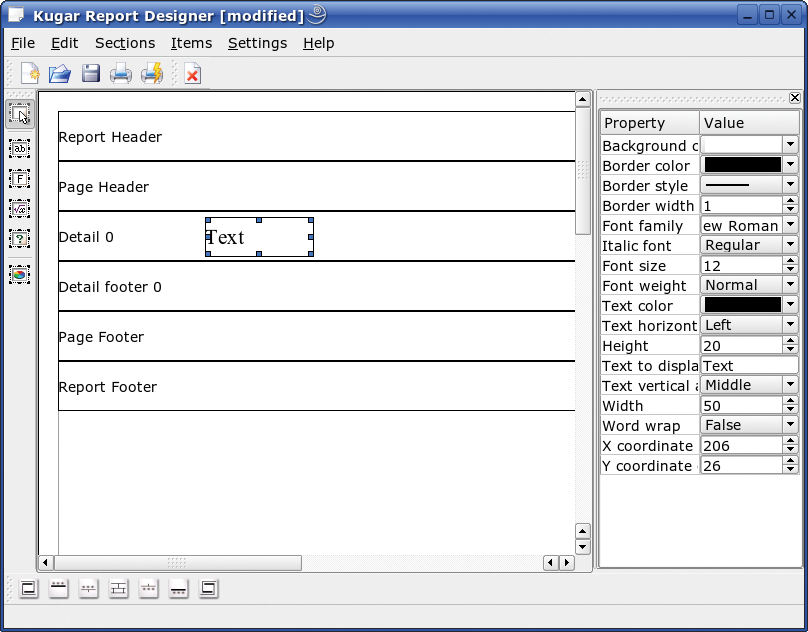Select the 'Text' label item in Detail 0
Screen dimensions: 808x632
click(x=259, y=237)
